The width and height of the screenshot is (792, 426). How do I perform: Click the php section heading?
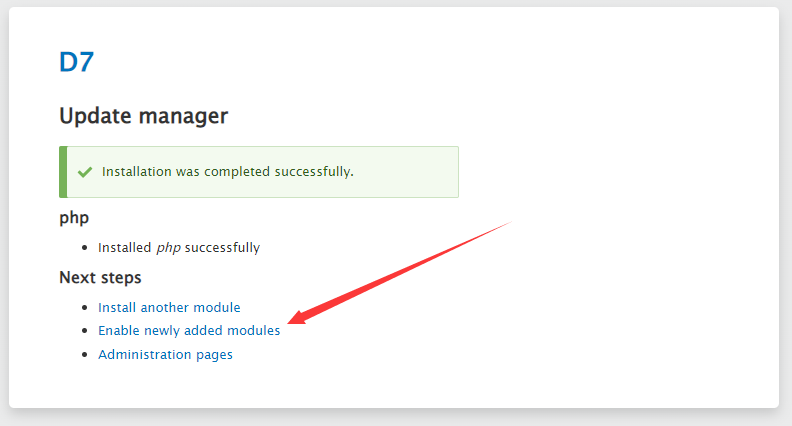point(74,218)
